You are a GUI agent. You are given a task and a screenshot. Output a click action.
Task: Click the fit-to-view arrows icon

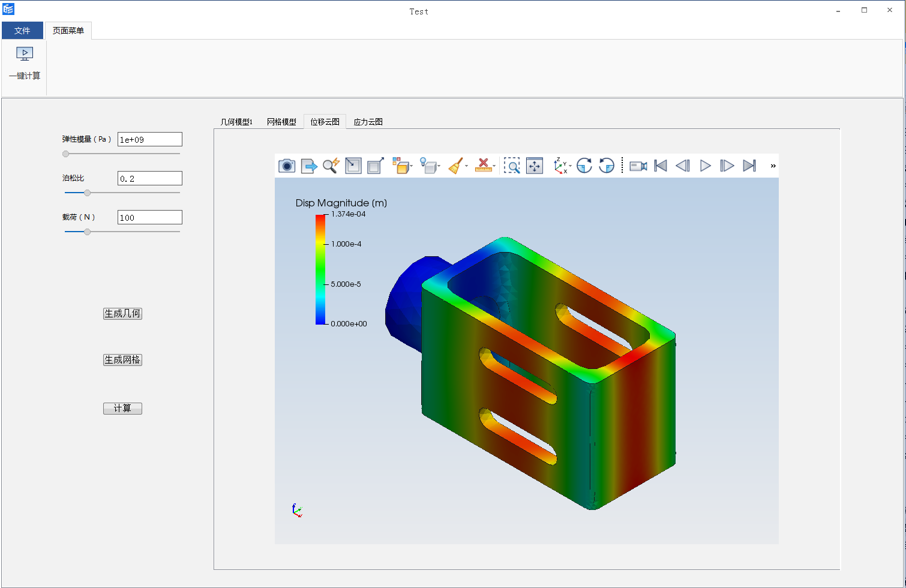click(x=535, y=166)
